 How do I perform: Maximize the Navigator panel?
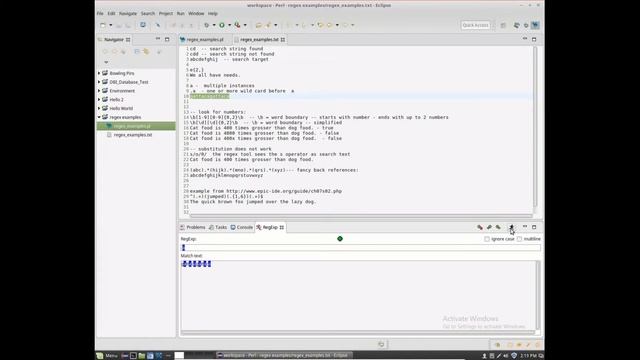[167, 39]
